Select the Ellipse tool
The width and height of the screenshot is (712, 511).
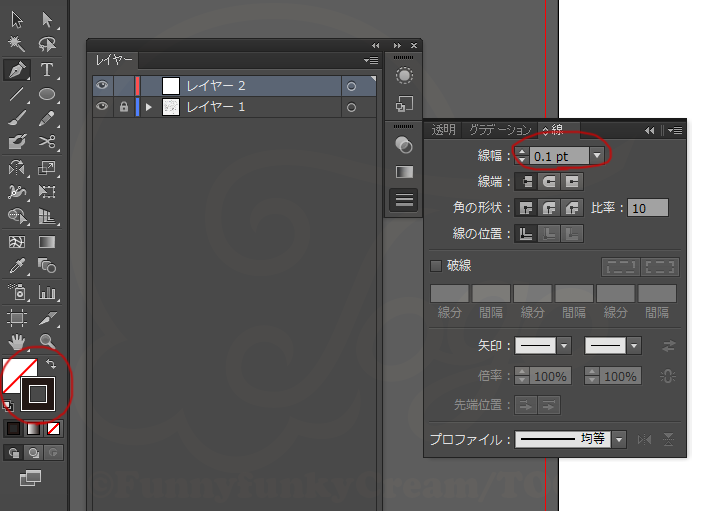(x=47, y=94)
